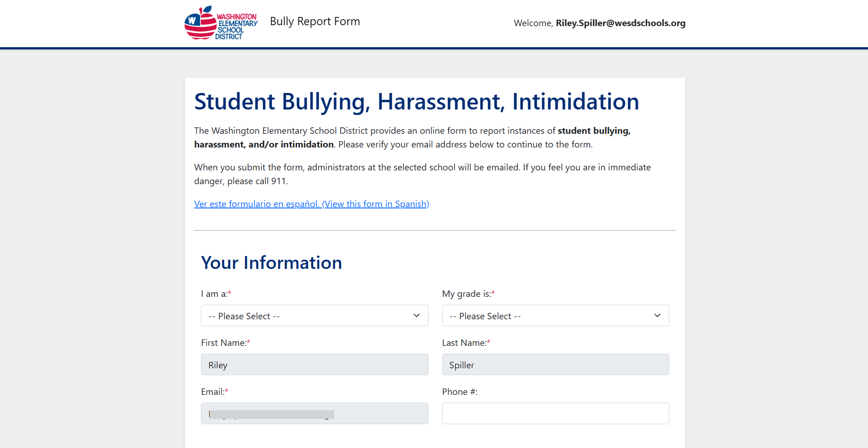The height and width of the screenshot is (448, 868).
Task: Click the 'Phone #:' label
Action: tap(460, 392)
